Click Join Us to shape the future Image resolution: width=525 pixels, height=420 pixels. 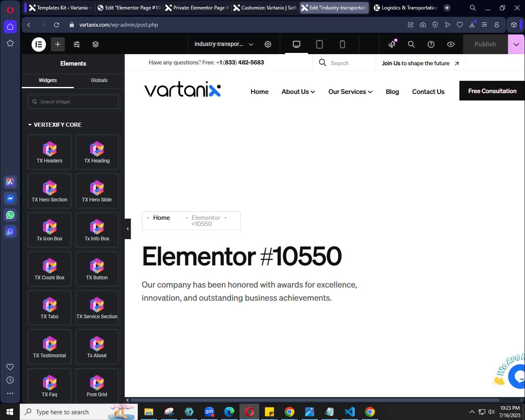point(420,63)
